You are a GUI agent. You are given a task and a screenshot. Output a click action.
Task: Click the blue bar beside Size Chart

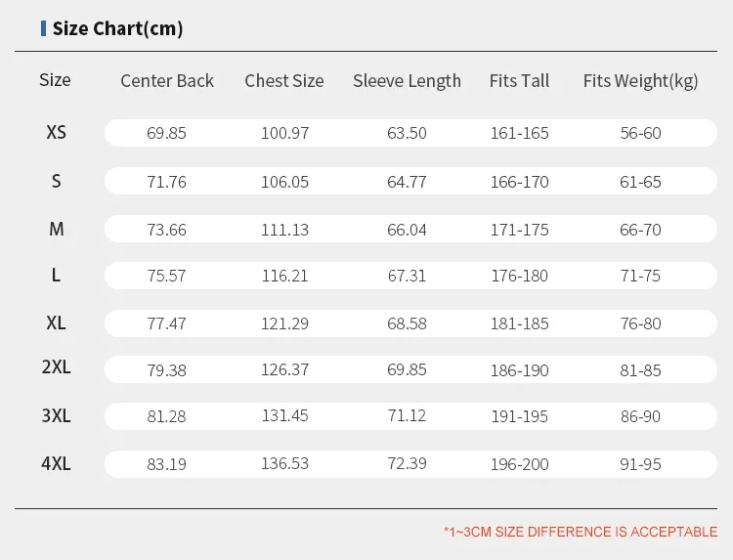pos(44,28)
